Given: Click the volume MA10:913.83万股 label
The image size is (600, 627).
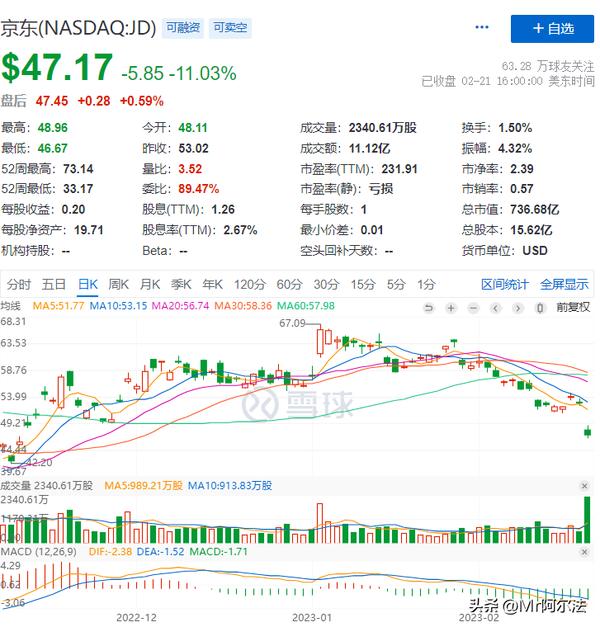Looking at the screenshot, I should 230,486.
